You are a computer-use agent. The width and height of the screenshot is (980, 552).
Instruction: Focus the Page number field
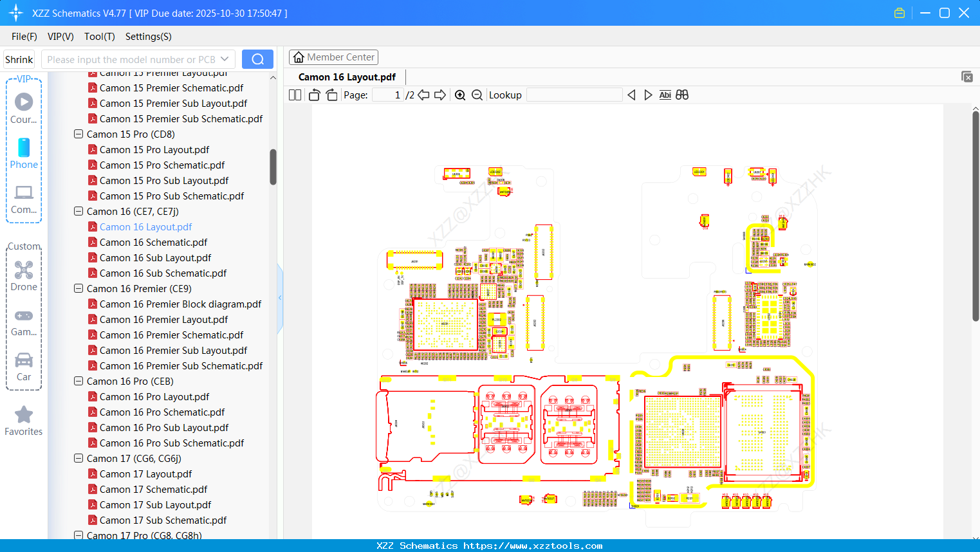coord(388,95)
